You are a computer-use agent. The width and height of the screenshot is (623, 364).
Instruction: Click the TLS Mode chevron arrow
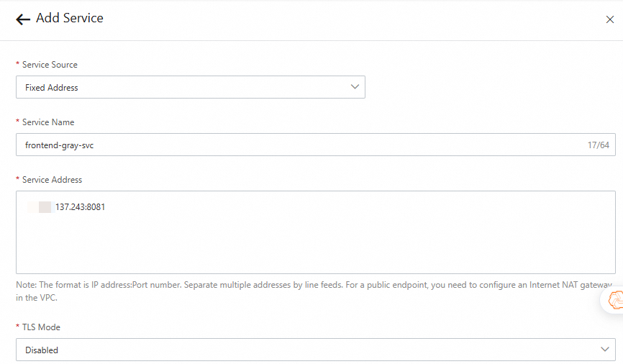click(605, 350)
